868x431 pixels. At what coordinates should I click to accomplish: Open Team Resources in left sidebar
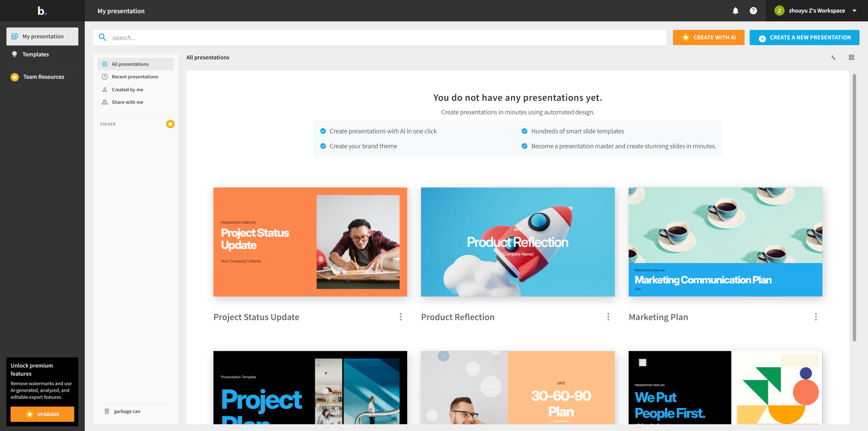(42, 77)
